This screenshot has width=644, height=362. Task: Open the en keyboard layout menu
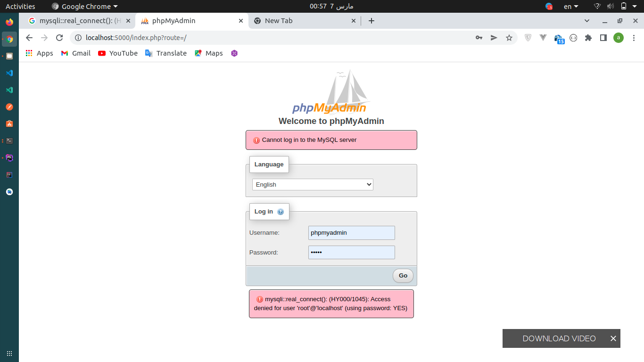pyautogui.click(x=571, y=6)
